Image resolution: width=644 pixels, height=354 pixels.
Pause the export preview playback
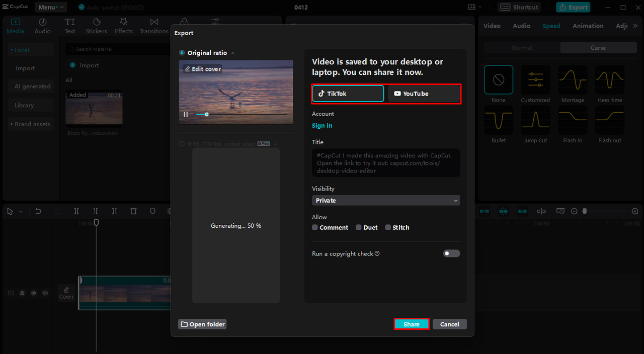click(186, 114)
